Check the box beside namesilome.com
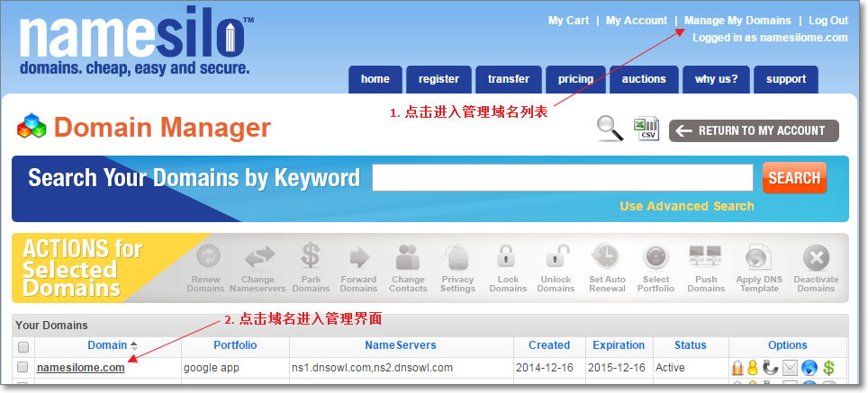Image resolution: width=868 pixels, height=393 pixels. coord(23,367)
